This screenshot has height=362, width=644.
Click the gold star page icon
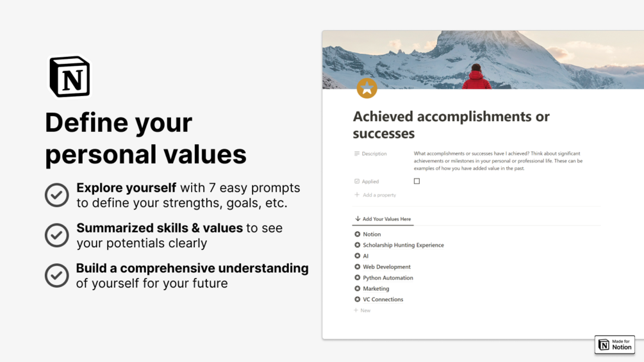coord(367,88)
